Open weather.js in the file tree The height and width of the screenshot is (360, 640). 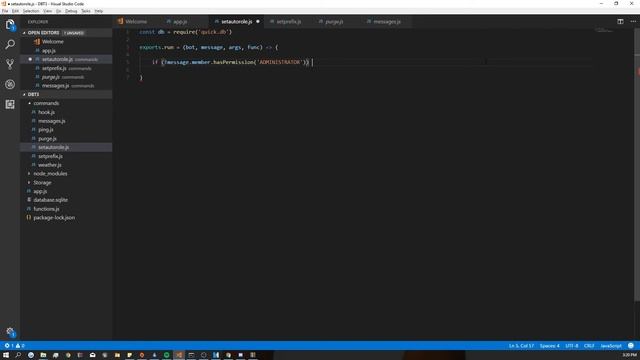click(49, 165)
